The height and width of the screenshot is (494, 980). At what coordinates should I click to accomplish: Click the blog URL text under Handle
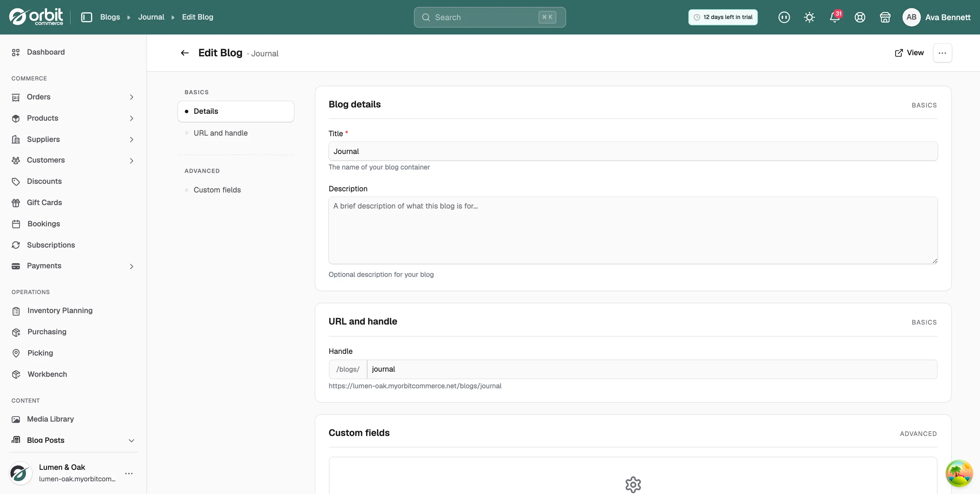point(415,386)
